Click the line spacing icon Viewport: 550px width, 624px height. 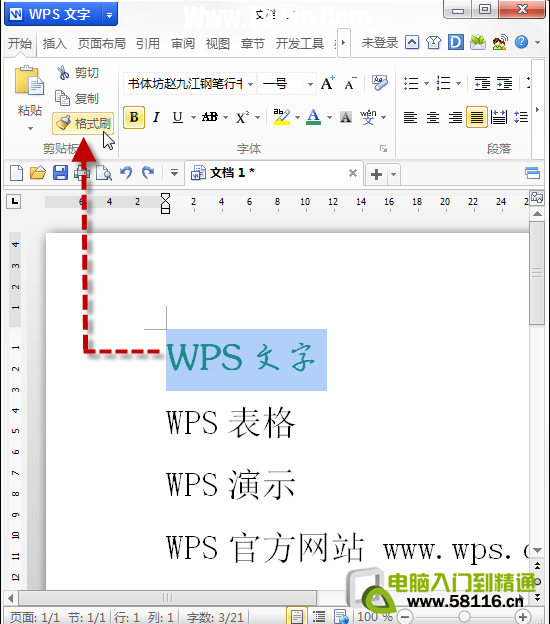[x=521, y=117]
